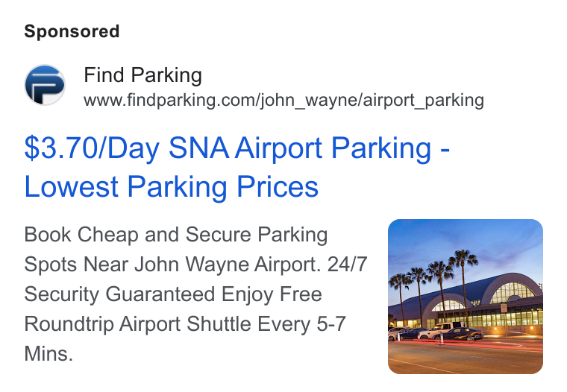
Task: Click the 24/7 text in the description
Action: click(x=347, y=264)
